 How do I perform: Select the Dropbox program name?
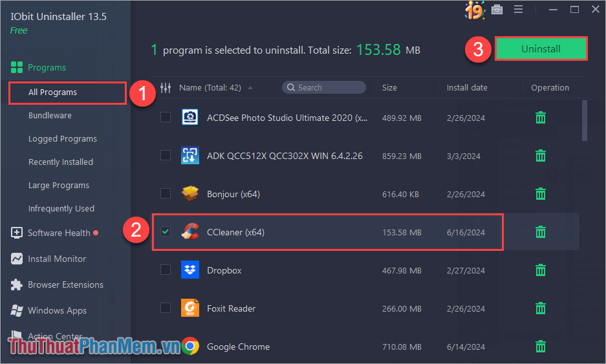[224, 270]
